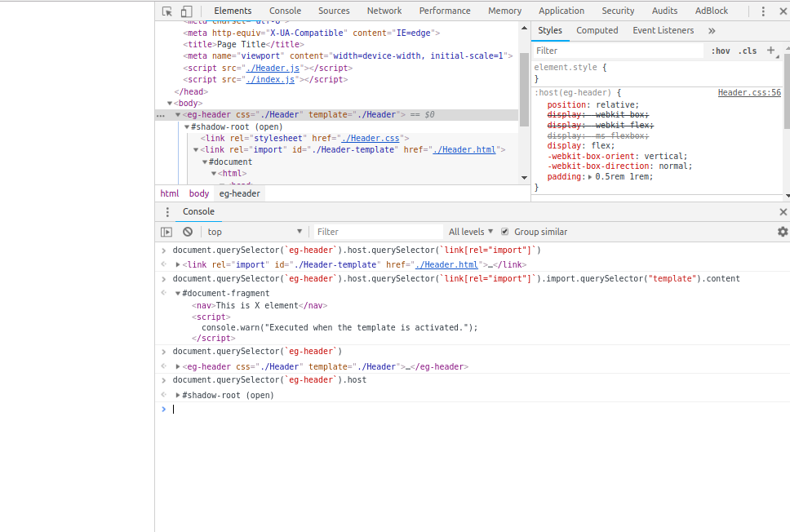This screenshot has height=532, width=790.
Task: Switch to the Application tab
Action: click(561, 11)
